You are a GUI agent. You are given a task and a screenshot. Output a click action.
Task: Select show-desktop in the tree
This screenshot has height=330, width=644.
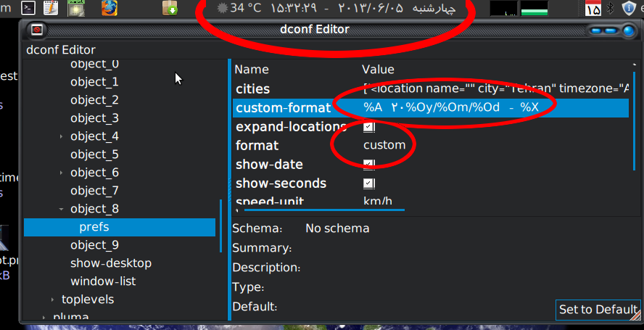pyautogui.click(x=111, y=263)
